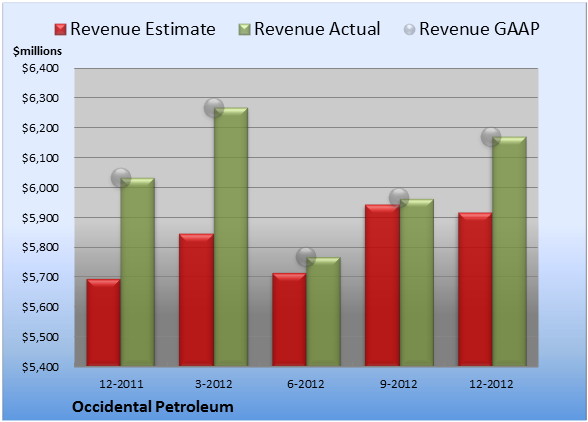
Task: Click the GAAP marker above 12-2011
Action: point(121,177)
